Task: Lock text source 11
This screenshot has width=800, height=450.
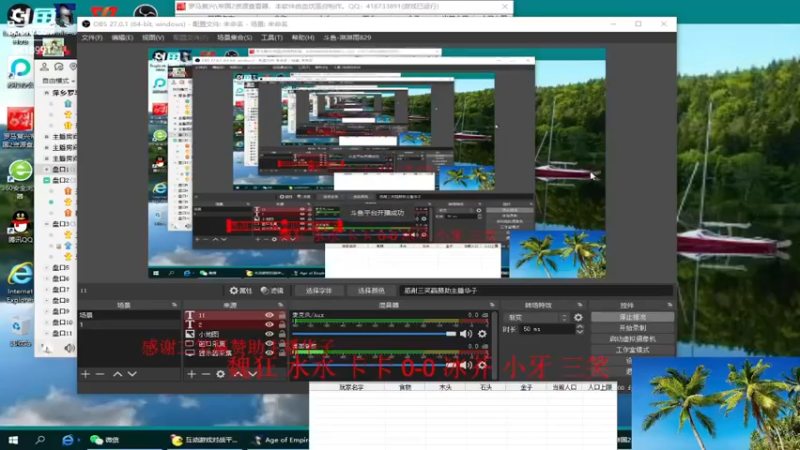Action: coord(282,315)
